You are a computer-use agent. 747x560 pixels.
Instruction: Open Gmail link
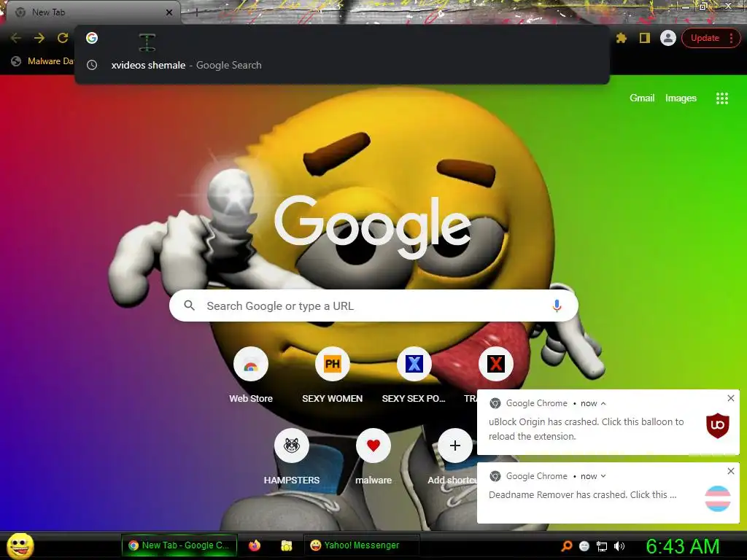tap(642, 98)
